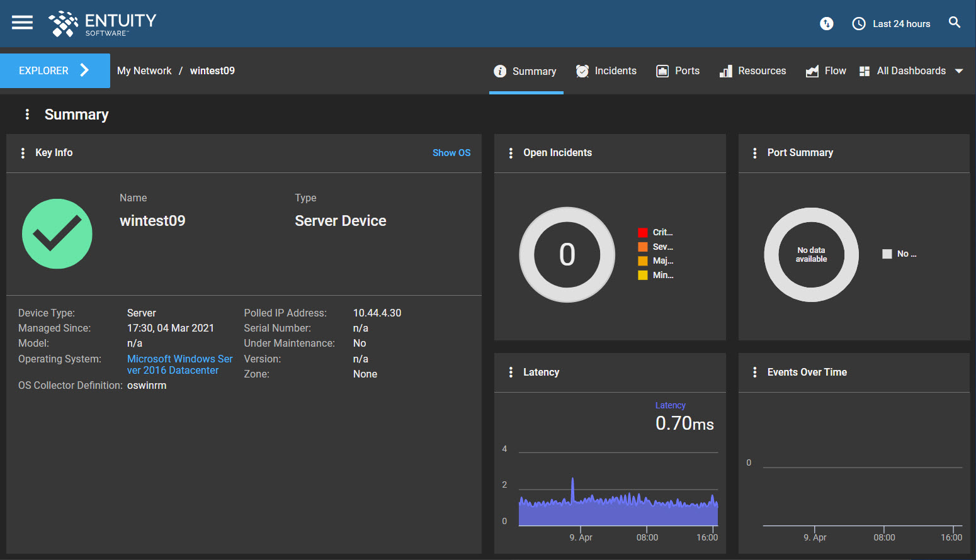The image size is (976, 560).
Task: Click the wintest09 breadcrumb
Action: click(212, 71)
